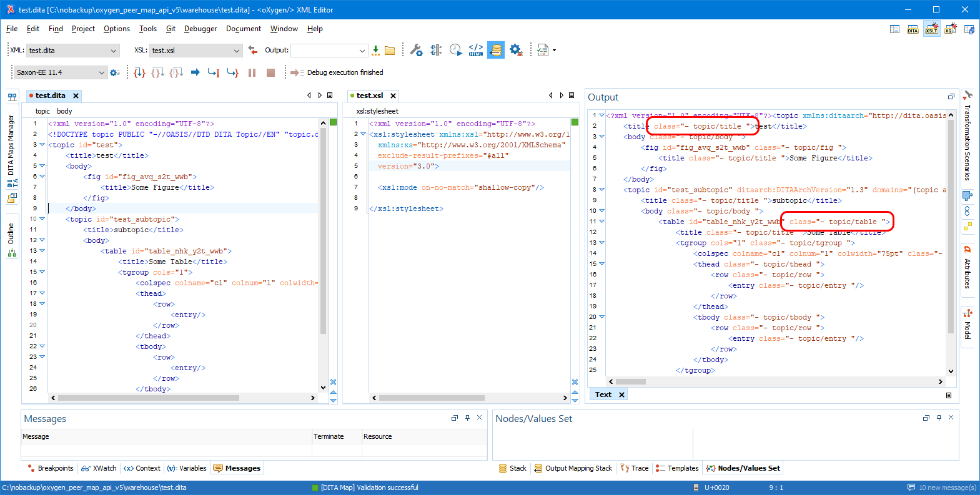The height and width of the screenshot is (495, 980).
Task: Open the XML source file dropdown
Action: pyautogui.click(x=72, y=51)
